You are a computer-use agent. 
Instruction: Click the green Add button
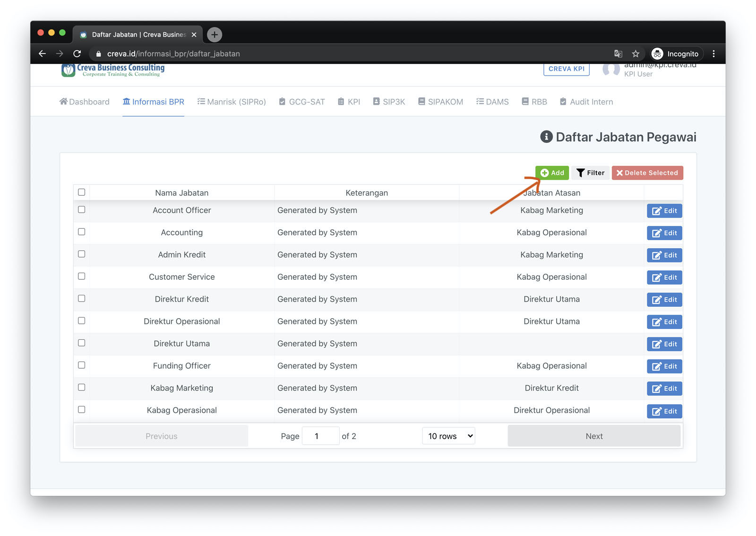coord(552,173)
